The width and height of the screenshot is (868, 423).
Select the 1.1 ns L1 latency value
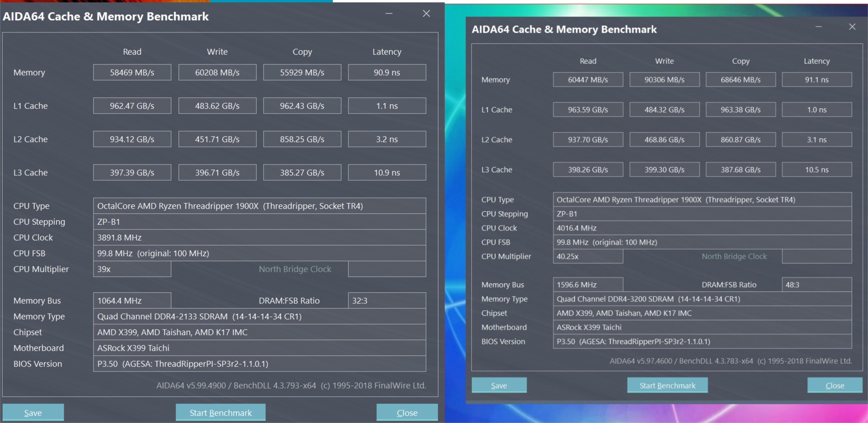(x=387, y=106)
